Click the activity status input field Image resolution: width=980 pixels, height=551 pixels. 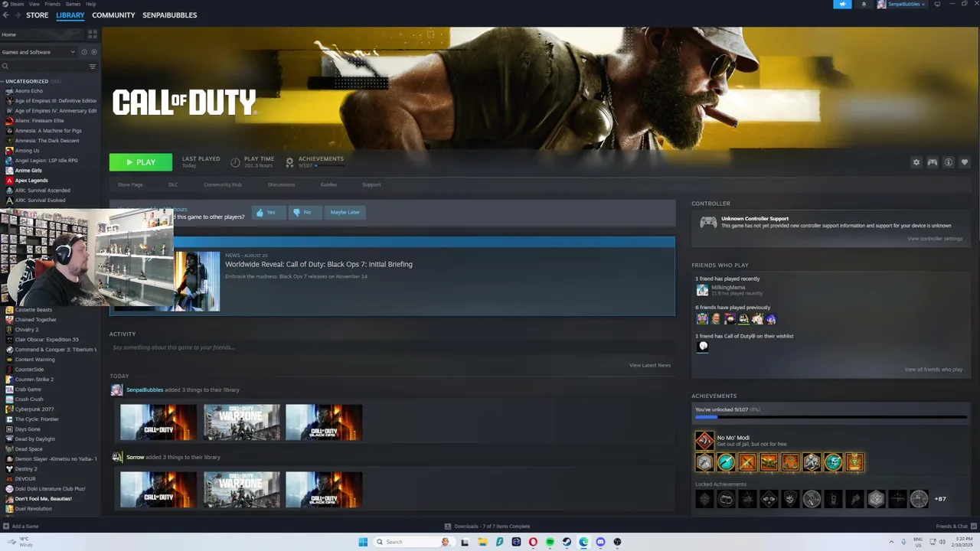(391, 347)
